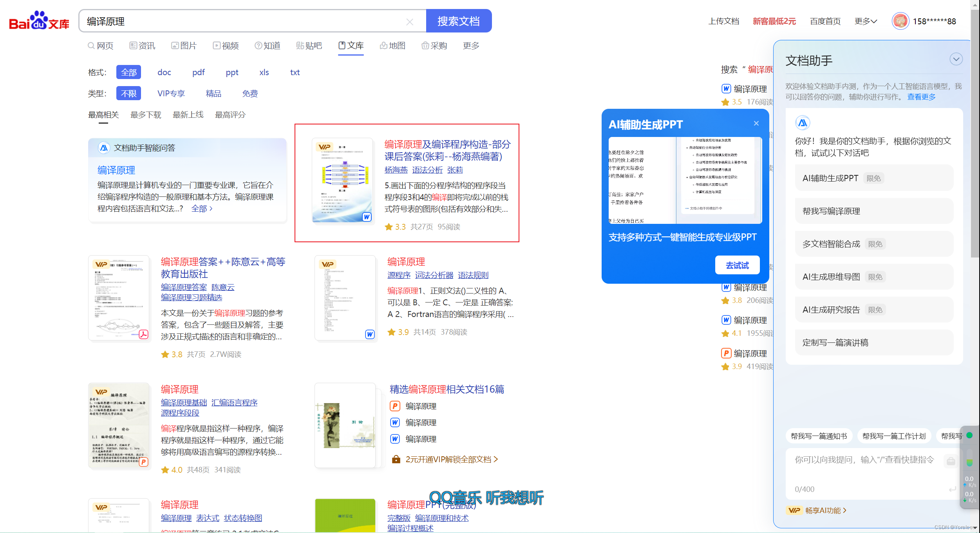Select the VIP专享 type filter
Image resolution: width=980 pixels, height=533 pixels.
pos(171,94)
